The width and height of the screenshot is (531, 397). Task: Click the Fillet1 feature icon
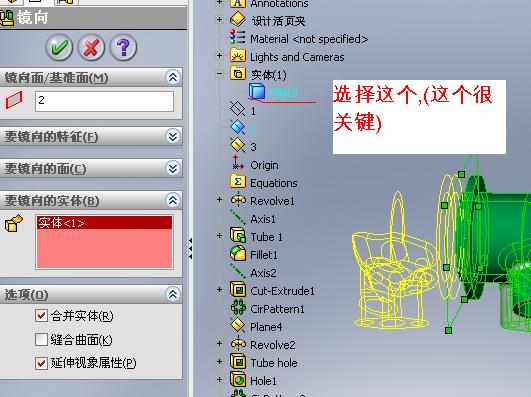(238, 253)
